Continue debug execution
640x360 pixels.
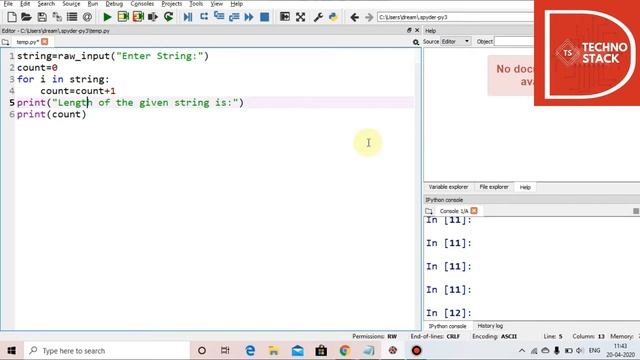(249, 17)
